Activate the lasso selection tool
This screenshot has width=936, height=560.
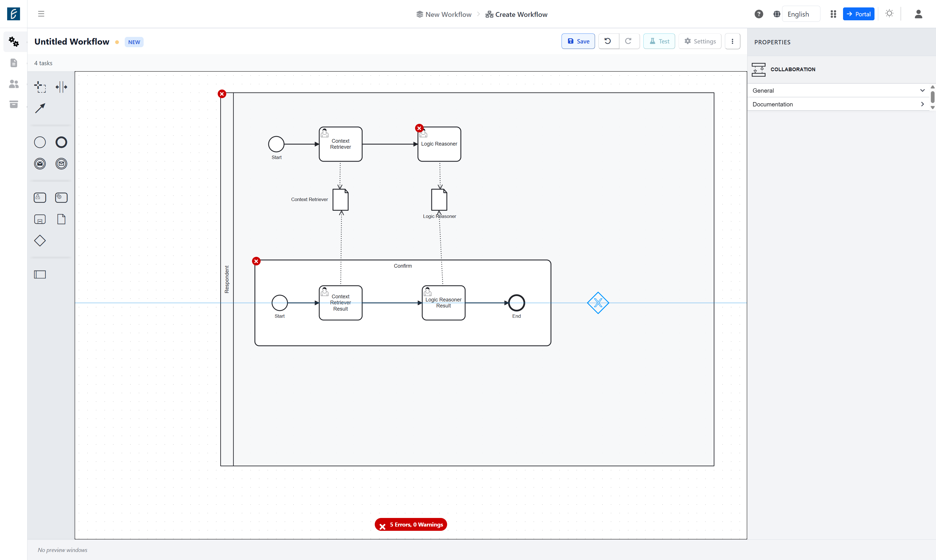[x=40, y=87]
